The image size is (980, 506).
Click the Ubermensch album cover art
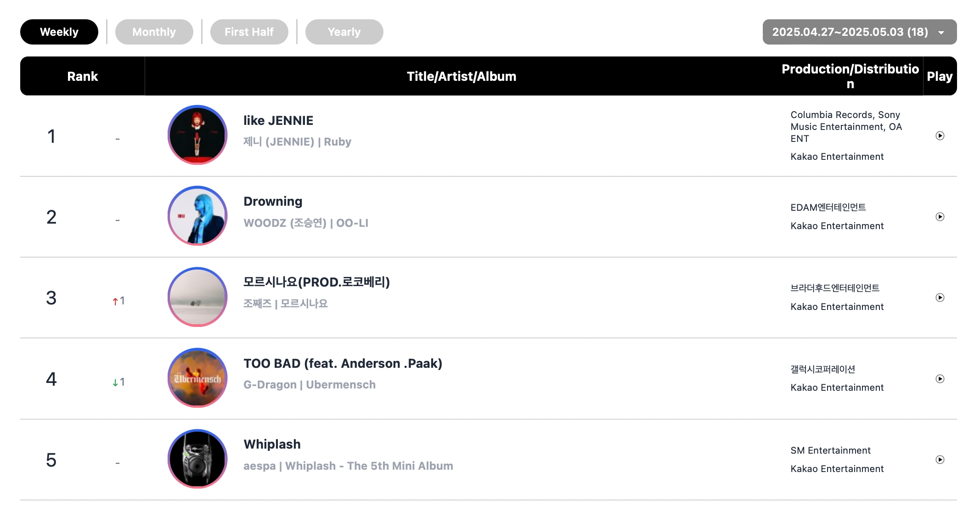[197, 378]
